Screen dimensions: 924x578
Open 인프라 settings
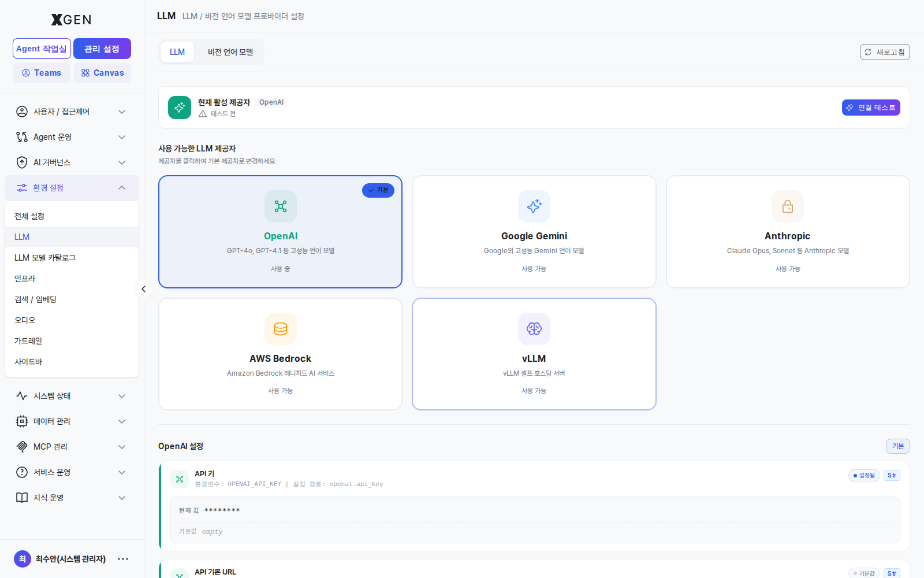point(72,279)
